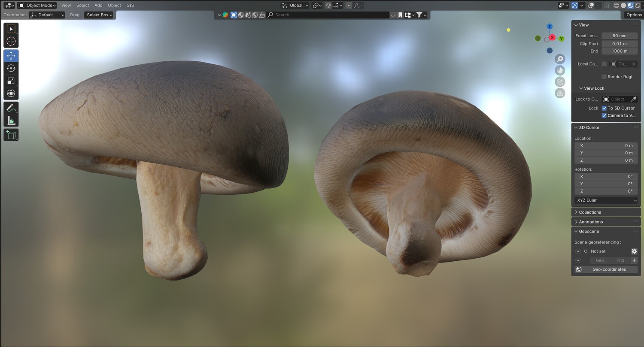The width and height of the screenshot is (644, 347).
Task: Open the GIS menu
Action: click(130, 6)
